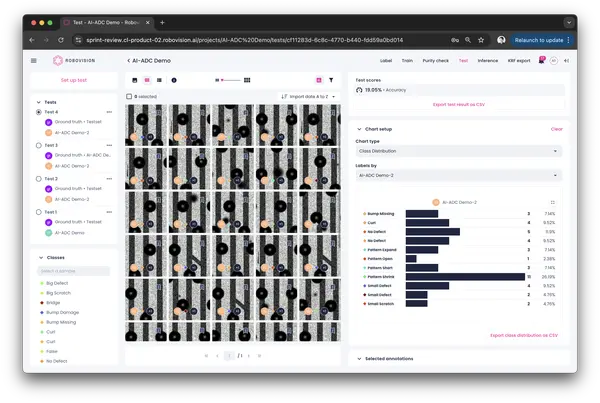Open the notifications ribbon icon
Image resolution: width=600 pixels, height=403 pixels.
tap(541, 60)
